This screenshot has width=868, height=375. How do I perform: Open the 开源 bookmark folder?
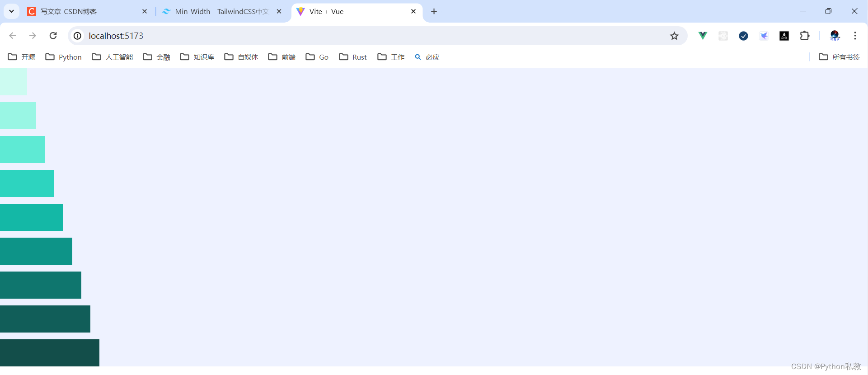tap(22, 57)
